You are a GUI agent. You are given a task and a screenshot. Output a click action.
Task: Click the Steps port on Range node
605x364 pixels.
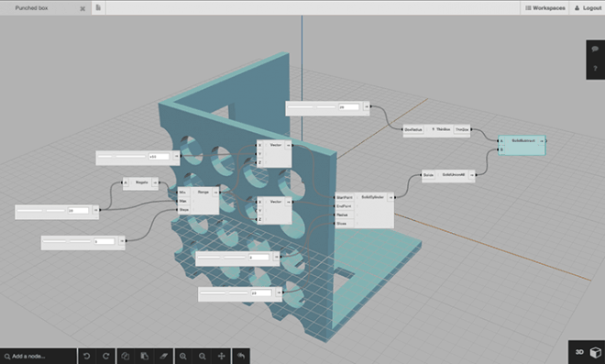[x=183, y=210]
